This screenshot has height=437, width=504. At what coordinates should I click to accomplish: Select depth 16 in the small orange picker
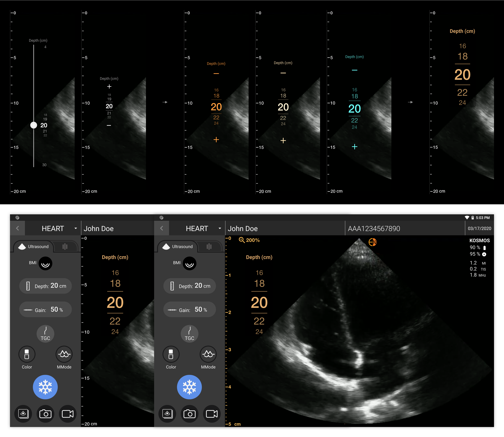pos(216,90)
